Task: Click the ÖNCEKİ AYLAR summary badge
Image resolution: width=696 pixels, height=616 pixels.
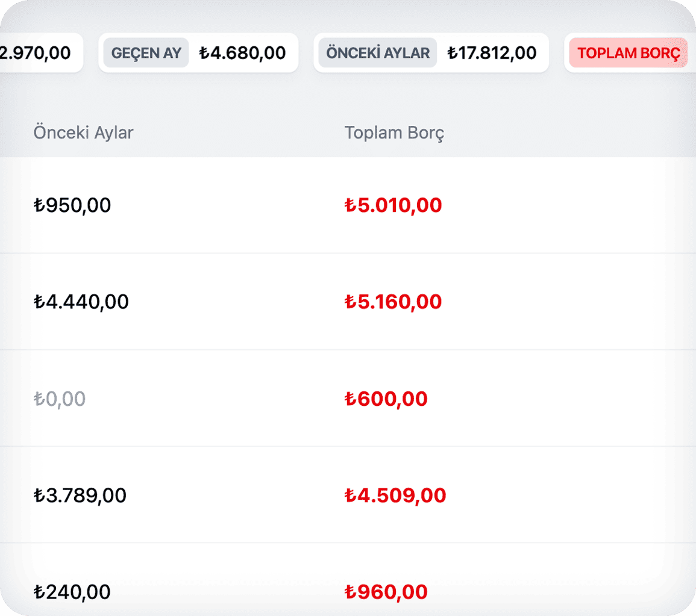Action: 378,53
